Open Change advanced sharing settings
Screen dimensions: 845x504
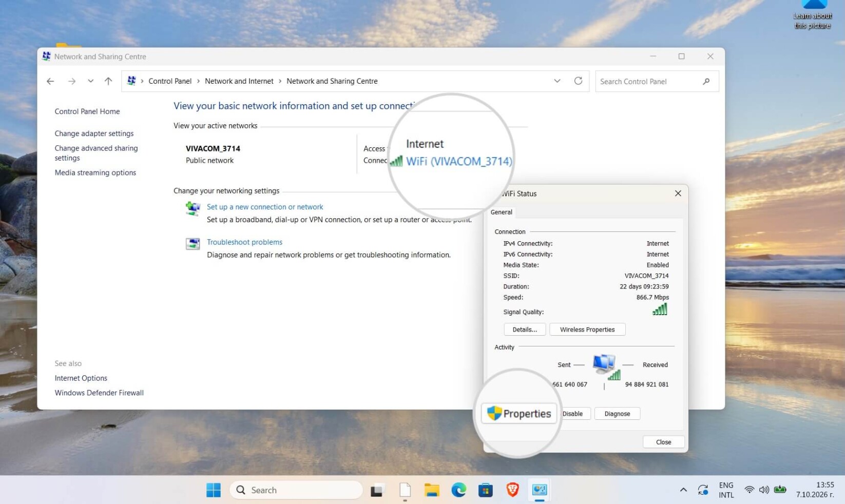point(96,153)
